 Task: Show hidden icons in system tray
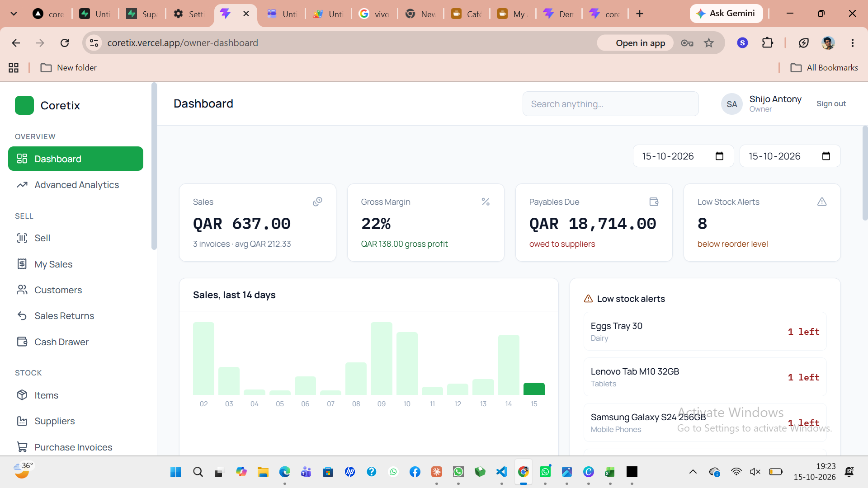click(693, 472)
